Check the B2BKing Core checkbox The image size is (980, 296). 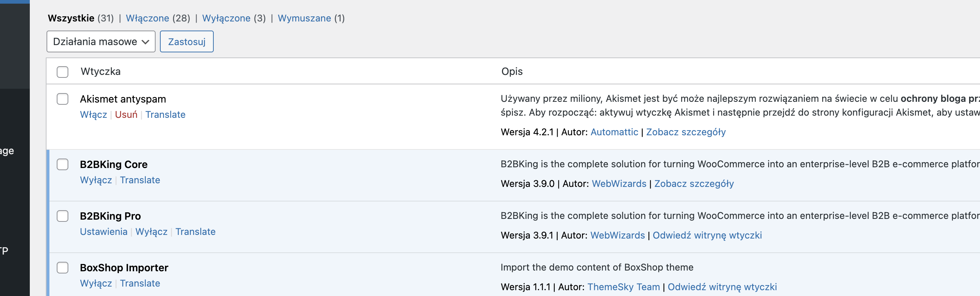(x=63, y=164)
